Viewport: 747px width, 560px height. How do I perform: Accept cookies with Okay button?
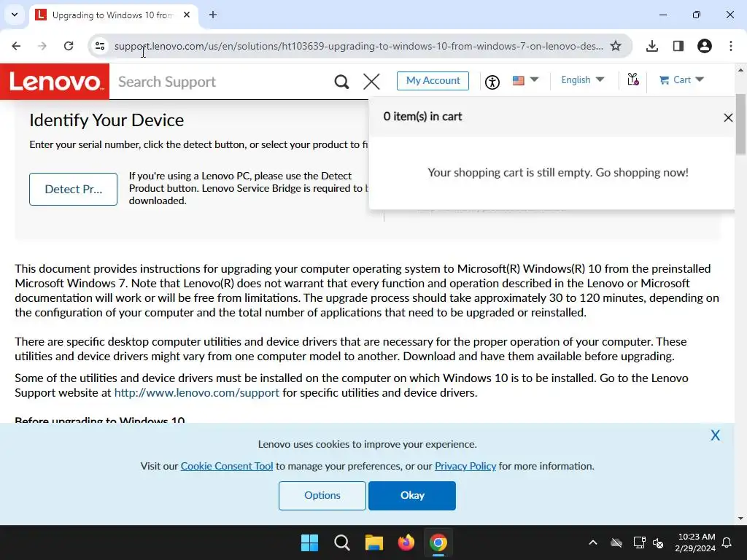[412, 495]
